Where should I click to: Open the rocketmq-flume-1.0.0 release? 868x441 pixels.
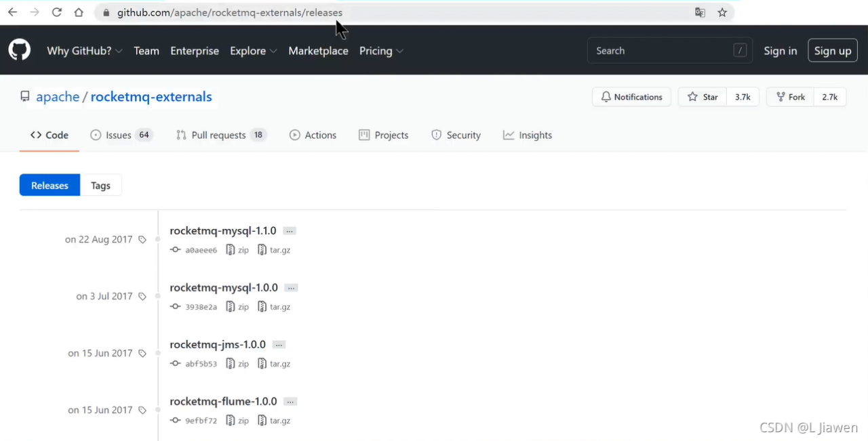(x=223, y=402)
